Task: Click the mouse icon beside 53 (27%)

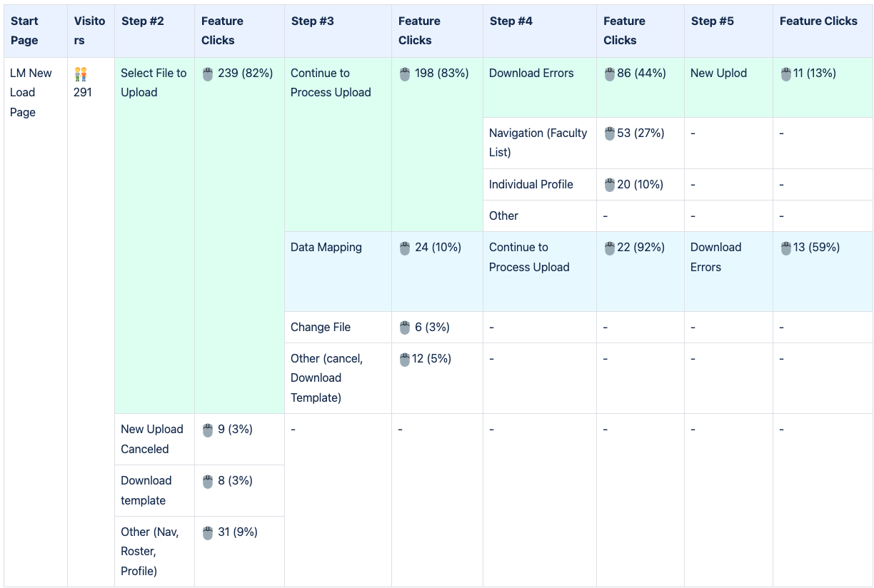Action: coord(610,133)
